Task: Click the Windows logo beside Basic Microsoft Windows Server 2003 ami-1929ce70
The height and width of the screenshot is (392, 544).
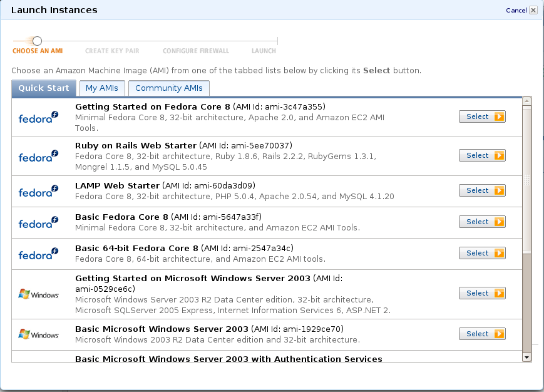Action: tap(38, 334)
